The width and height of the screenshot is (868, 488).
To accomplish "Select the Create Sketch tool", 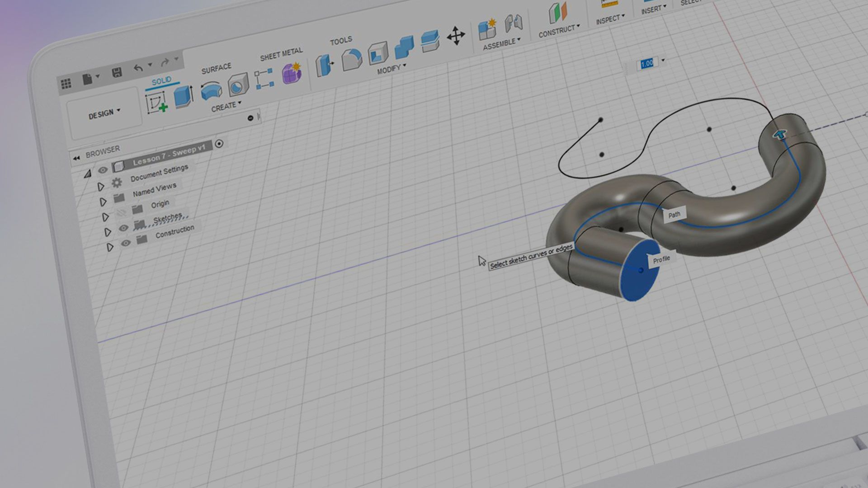I will click(x=156, y=103).
